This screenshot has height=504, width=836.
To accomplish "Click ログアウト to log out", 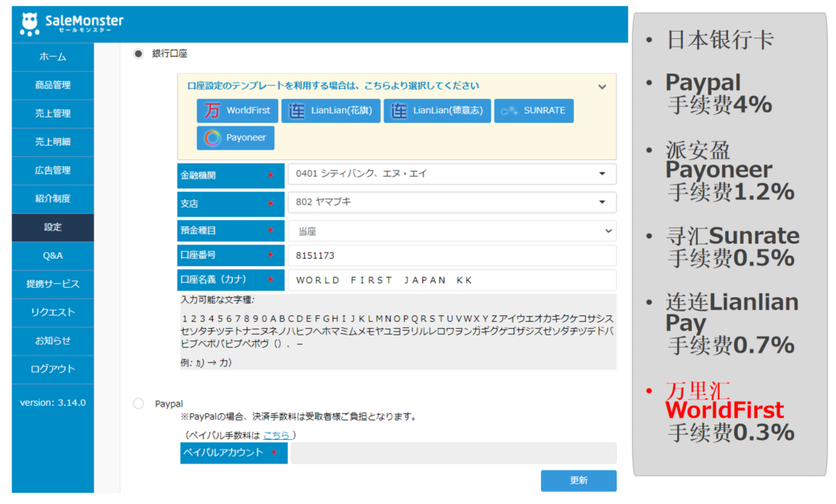I will coord(53,369).
